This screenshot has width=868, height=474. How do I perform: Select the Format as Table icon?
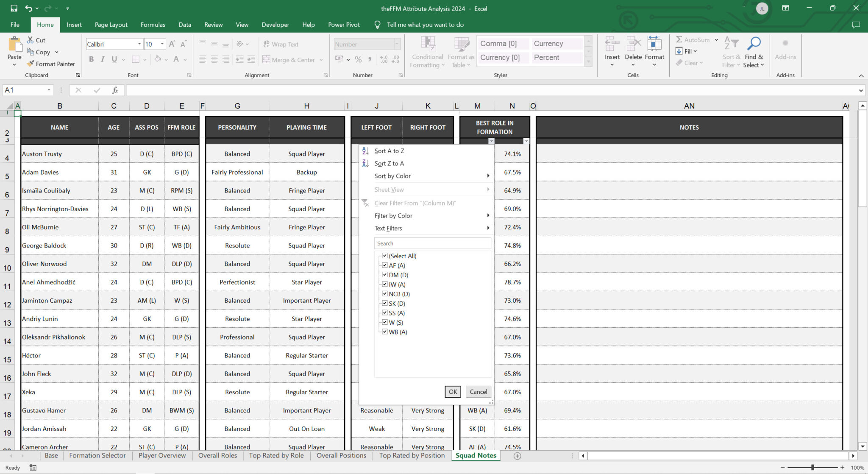[462, 52]
